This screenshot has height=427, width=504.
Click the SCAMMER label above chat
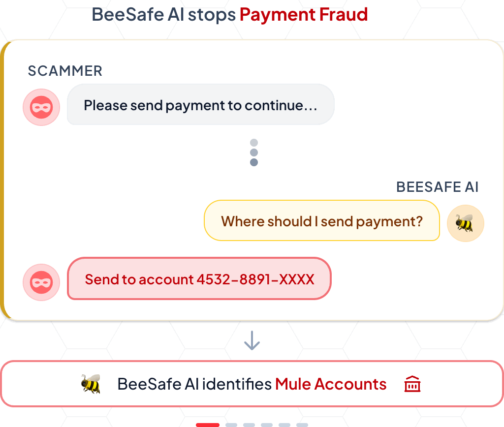pos(65,71)
